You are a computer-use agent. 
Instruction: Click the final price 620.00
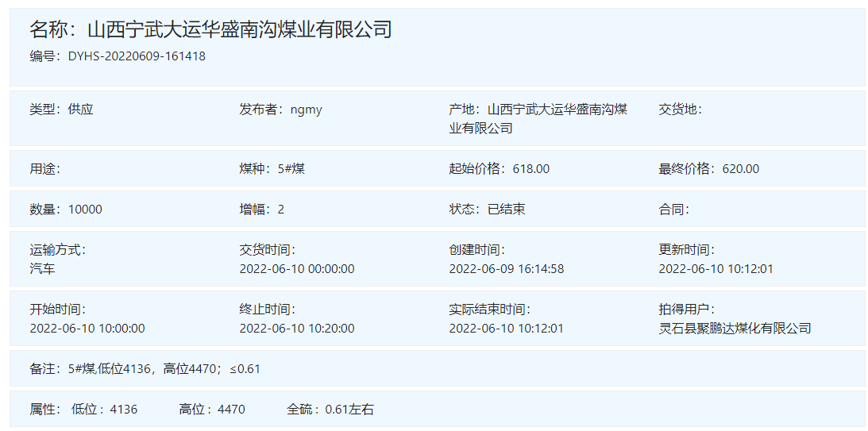click(740, 168)
